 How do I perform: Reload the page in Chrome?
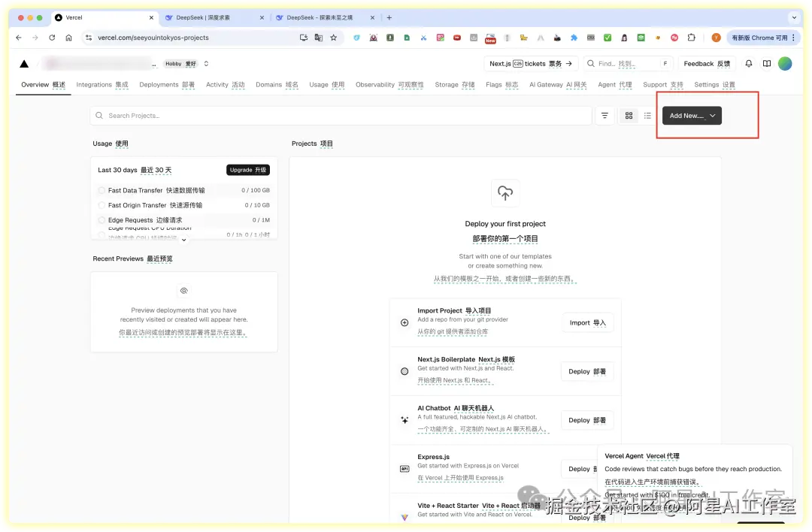tap(52, 38)
